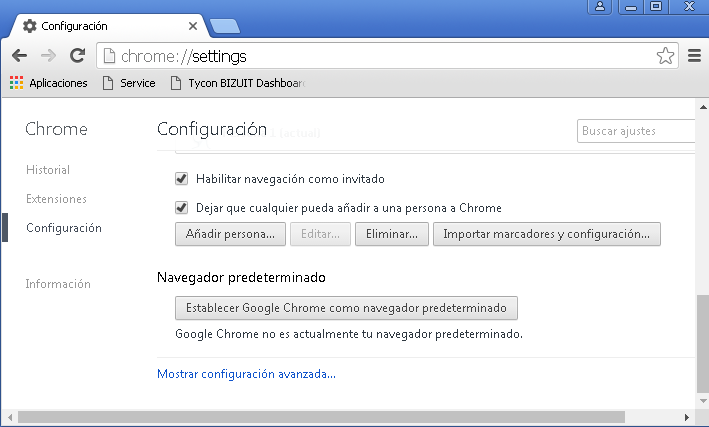Image resolution: width=709 pixels, height=427 pixels.
Task: Click the Buscar ajustes search field
Action: coord(636,131)
